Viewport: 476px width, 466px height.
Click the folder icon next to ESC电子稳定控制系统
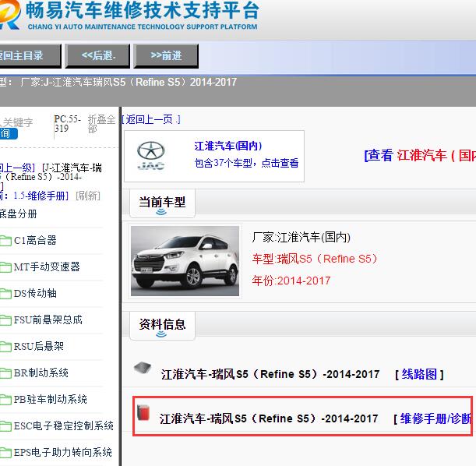pos(5,426)
